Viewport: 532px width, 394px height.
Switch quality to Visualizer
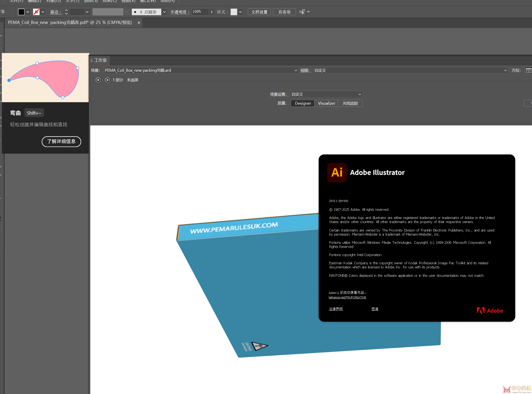(326, 103)
